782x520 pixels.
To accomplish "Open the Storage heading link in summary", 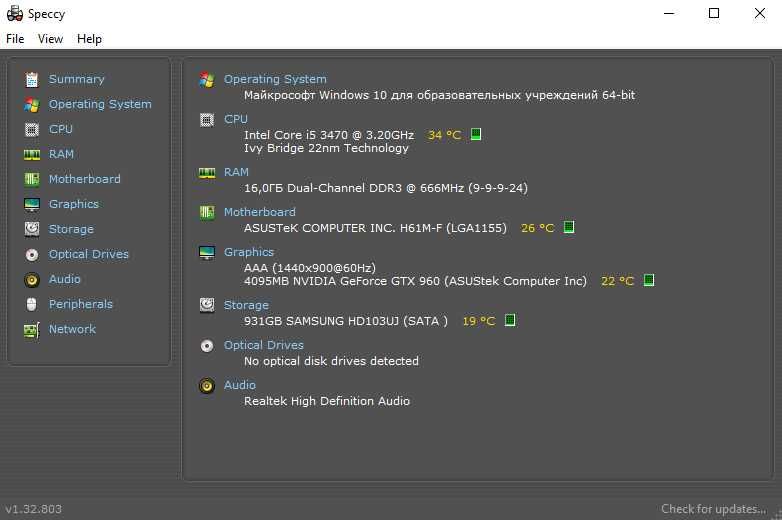I will [x=246, y=305].
